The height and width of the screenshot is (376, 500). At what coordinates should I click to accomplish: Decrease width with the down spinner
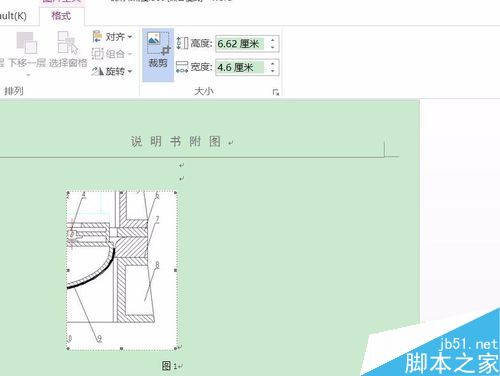[x=273, y=71]
